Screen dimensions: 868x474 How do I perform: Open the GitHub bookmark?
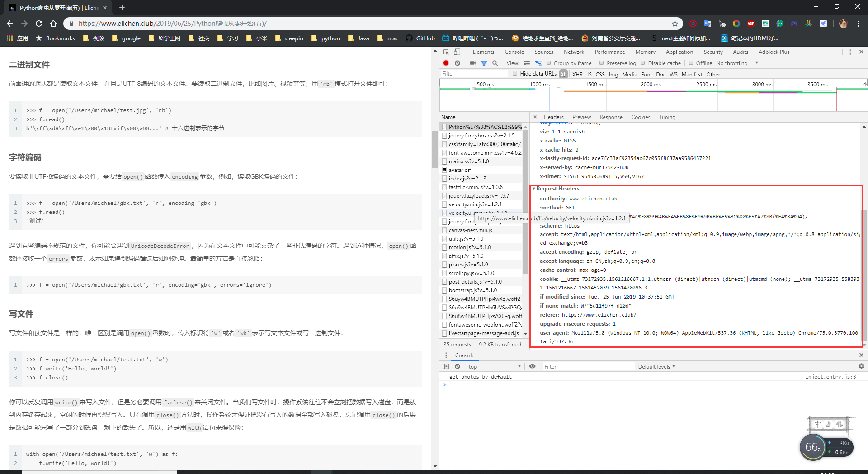420,38
